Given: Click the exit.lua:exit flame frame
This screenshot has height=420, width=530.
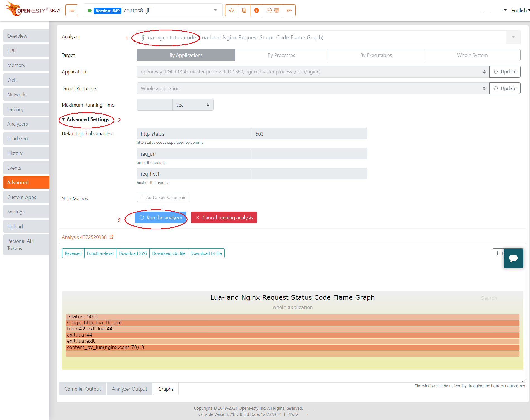Looking at the screenshot, I should [x=292, y=341].
